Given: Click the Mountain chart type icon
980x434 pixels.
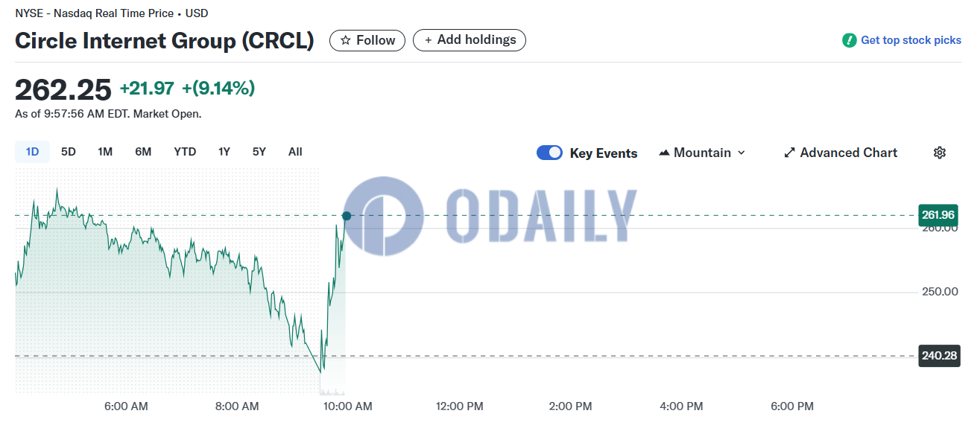Looking at the screenshot, I should click(x=664, y=153).
